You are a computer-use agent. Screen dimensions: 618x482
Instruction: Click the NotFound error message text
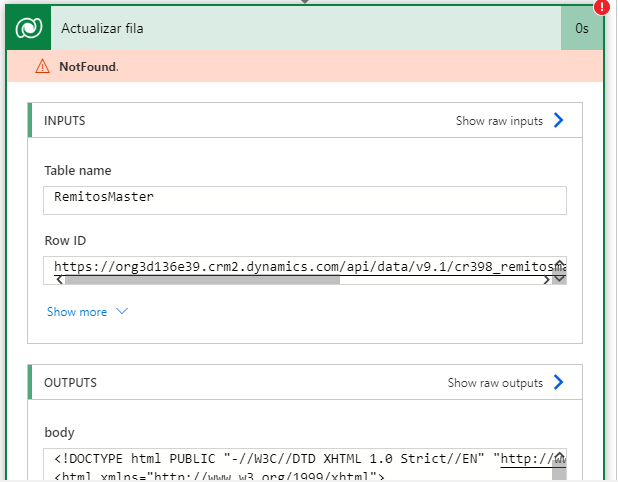pos(89,67)
